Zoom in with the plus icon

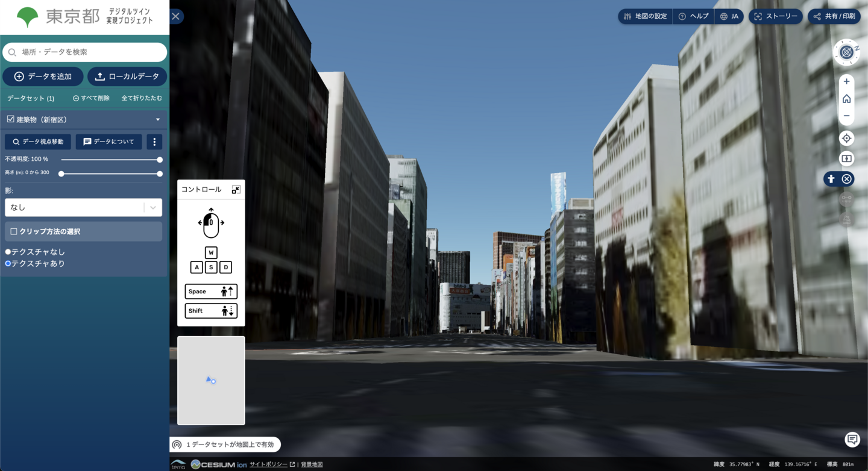[x=846, y=81]
